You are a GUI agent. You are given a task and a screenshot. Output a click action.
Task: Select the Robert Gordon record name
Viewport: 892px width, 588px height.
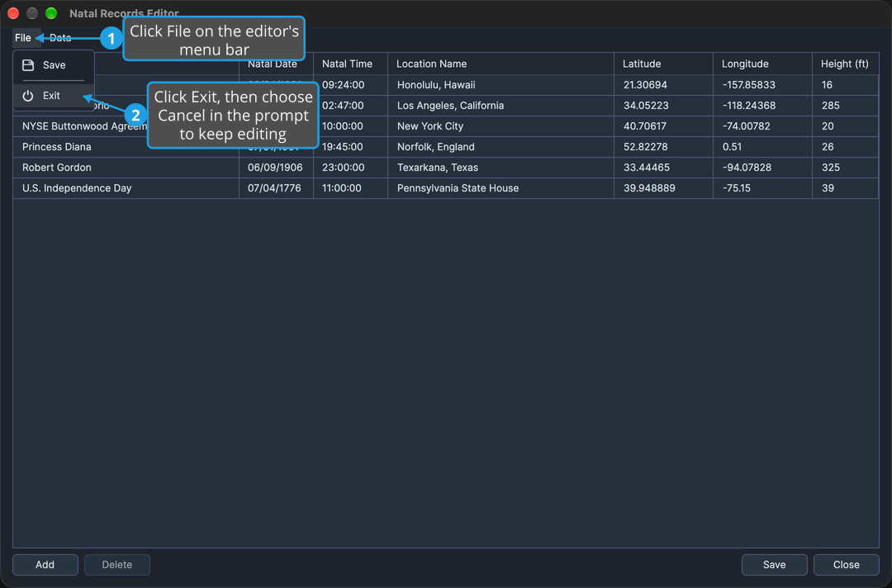coord(57,167)
